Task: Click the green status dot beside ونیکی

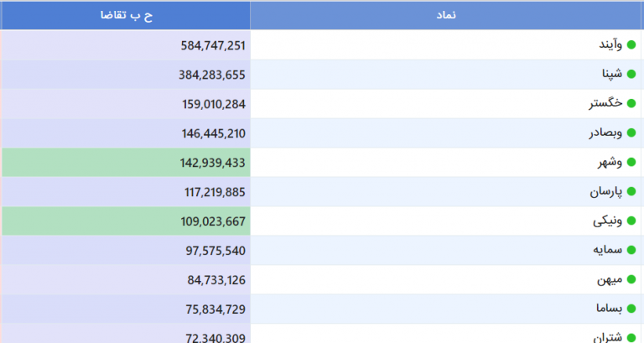Action: pyautogui.click(x=631, y=221)
